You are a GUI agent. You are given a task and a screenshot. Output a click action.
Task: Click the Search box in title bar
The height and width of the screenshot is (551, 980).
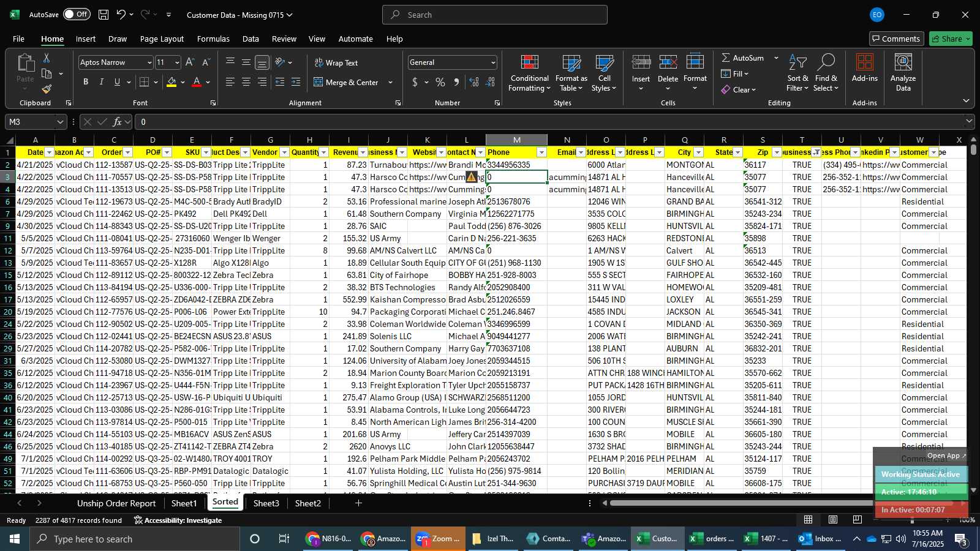point(495,15)
